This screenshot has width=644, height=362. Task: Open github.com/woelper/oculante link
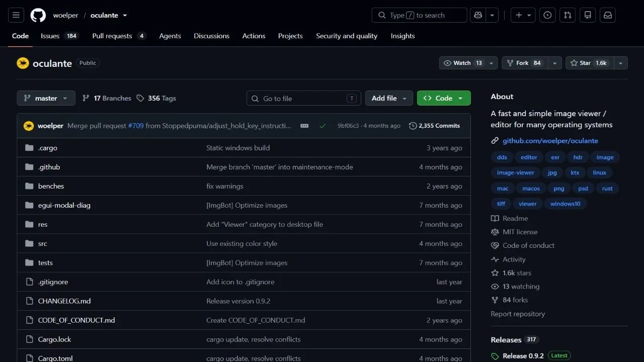[550, 141]
